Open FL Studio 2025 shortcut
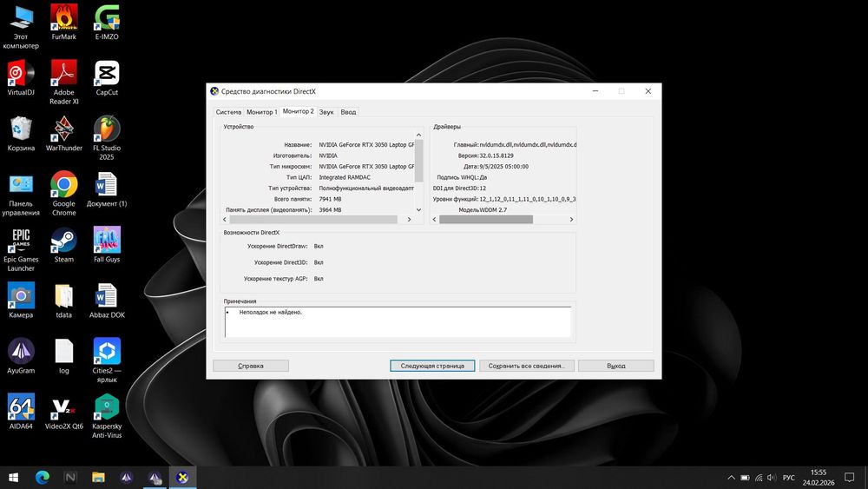Viewport: 868px width, 489px height. tap(107, 138)
